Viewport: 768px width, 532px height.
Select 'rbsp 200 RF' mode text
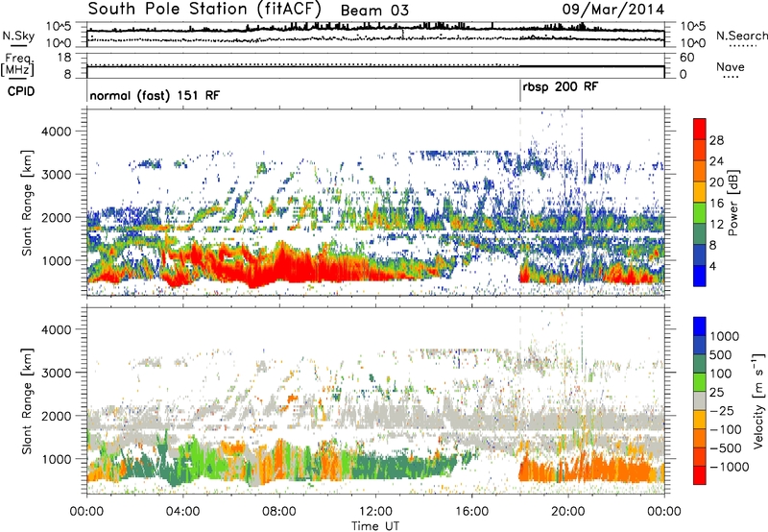pyautogui.click(x=561, y=87)
